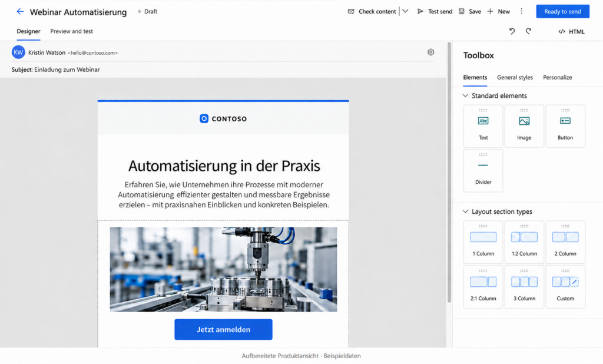This screenshot has width=603, height=364.
Task: Click the email title Webinar Automatisierung
Action: click(78, 12)
